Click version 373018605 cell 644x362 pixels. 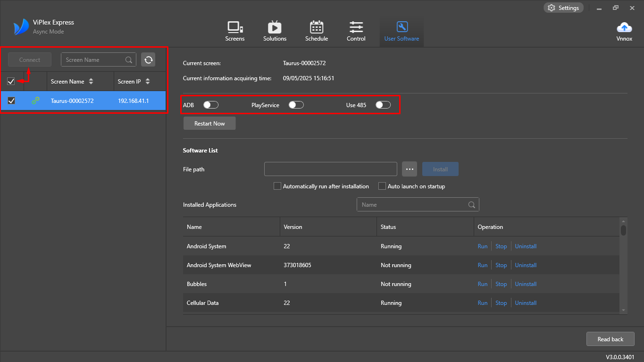[297, 265]
